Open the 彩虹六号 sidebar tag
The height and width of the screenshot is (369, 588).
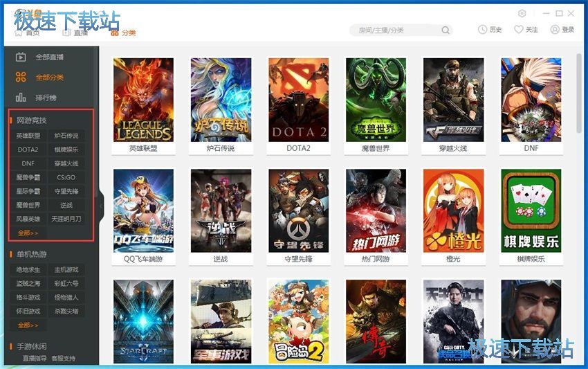pyautogui.click(x=66, y=283)
